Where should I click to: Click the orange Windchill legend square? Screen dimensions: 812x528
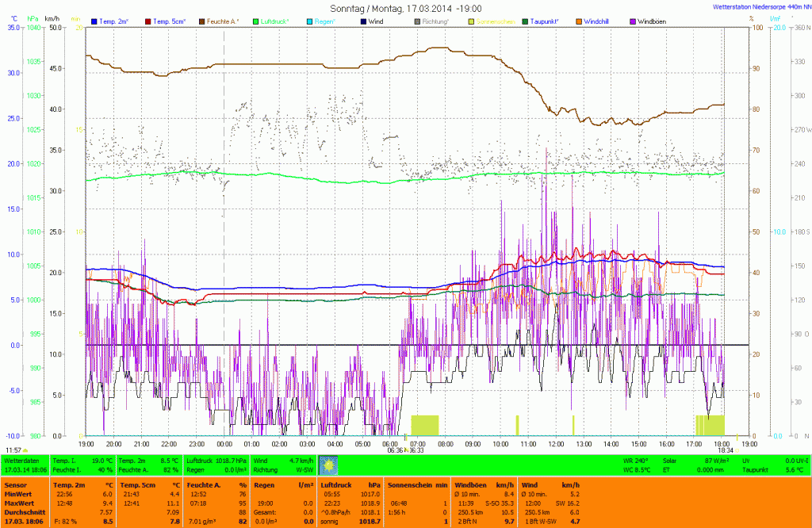(579, 21)
